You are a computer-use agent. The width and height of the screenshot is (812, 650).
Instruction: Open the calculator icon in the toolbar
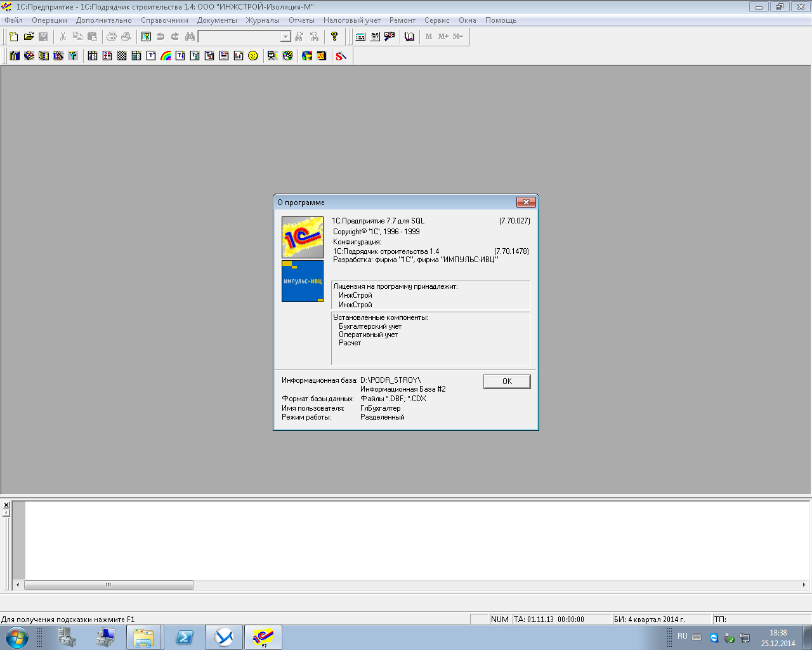[x=360, y=37]
